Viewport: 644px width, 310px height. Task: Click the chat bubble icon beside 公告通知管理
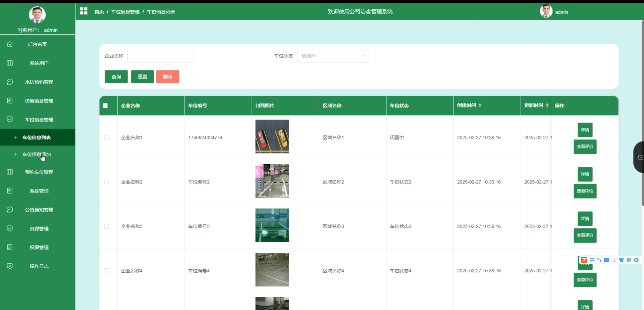pyautogui.click(x=10, y=210)
